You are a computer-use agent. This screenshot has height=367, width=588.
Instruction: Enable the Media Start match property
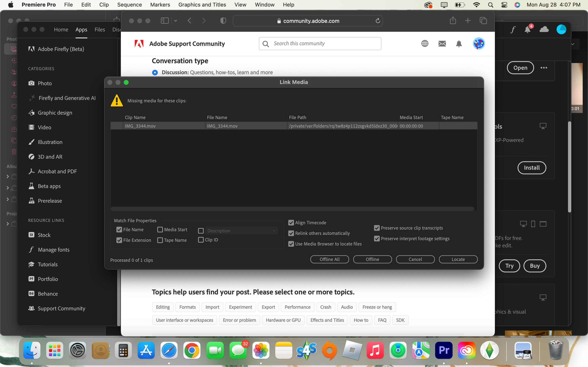tap(160, 230)
